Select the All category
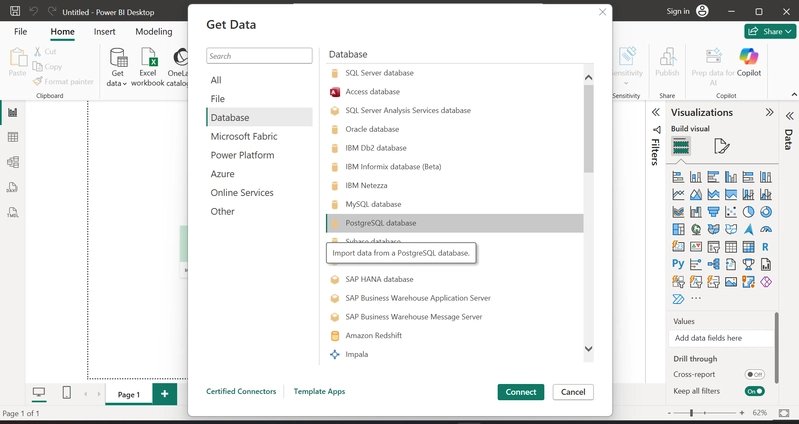This screenshot has width=799, height=424. point(259,80)
